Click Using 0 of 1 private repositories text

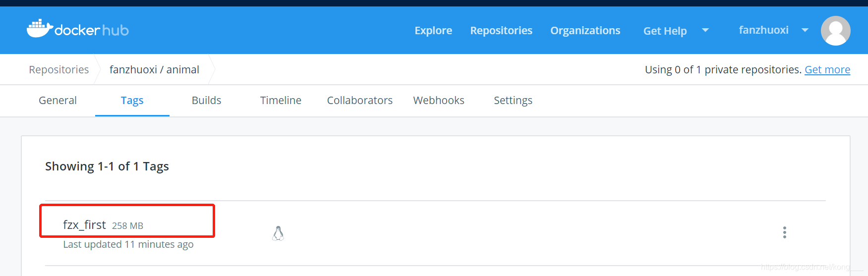723,70
